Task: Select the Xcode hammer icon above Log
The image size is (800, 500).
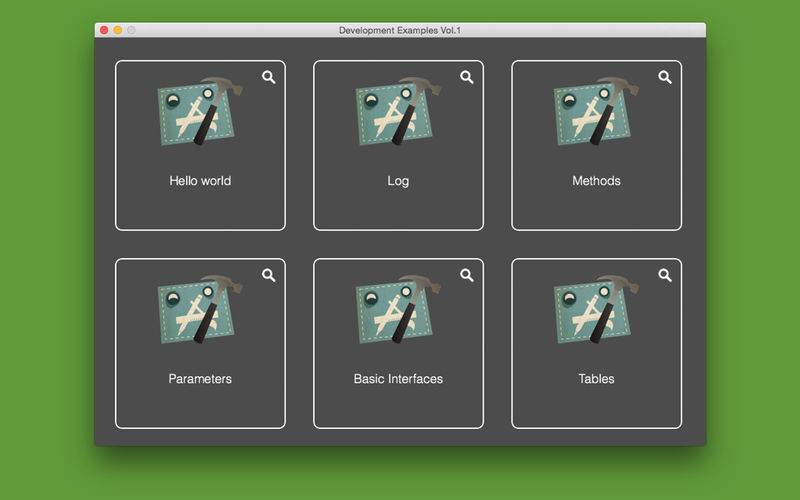Action: (x=398, y=111)
